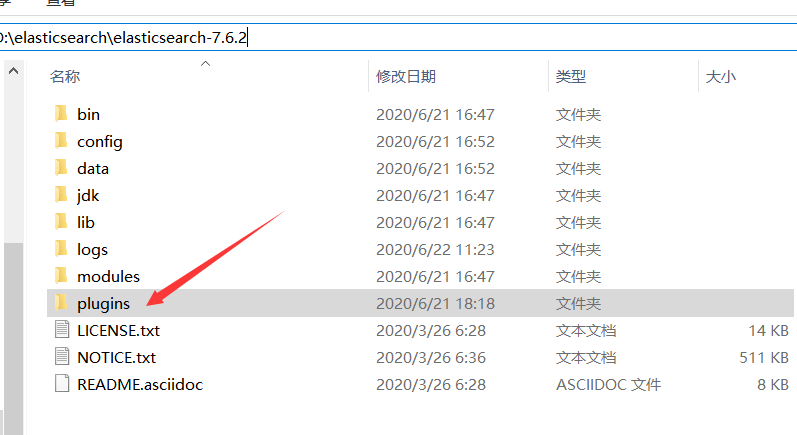The height and width of the screenshot is (435, 797).
Task: Click the 2020/3/26 6:36 date of NOTICE.txt
Action: pos(431,357)
